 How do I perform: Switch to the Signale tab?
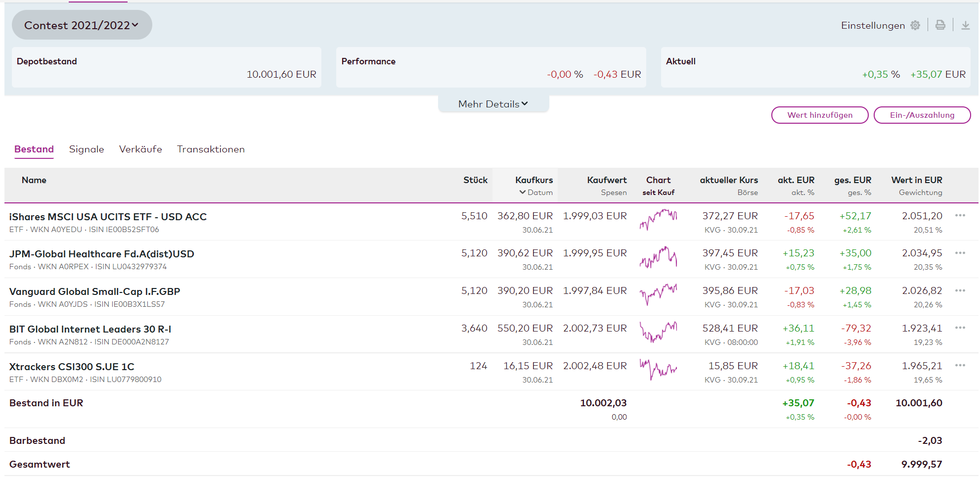pos(87,149)
